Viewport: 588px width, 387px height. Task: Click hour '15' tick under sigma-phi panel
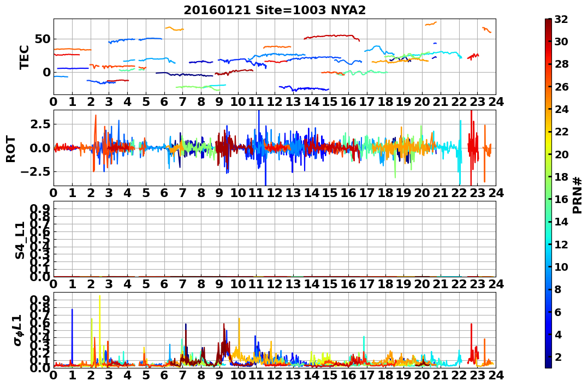coord(330,375)
